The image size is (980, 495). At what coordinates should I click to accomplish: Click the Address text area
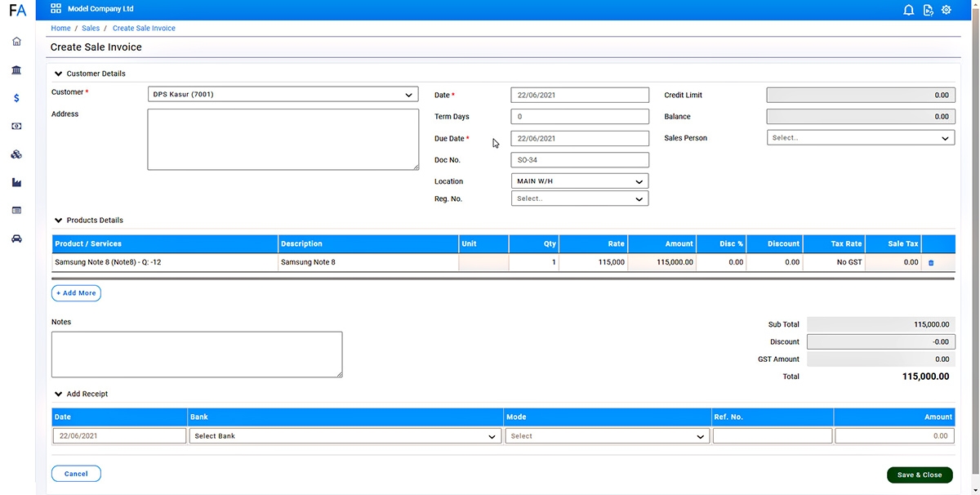pyautogui.click(x=283, y=140)
